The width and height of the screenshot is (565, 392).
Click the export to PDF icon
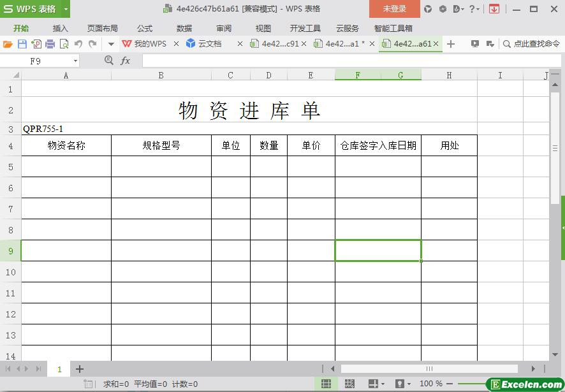point(36,44)
